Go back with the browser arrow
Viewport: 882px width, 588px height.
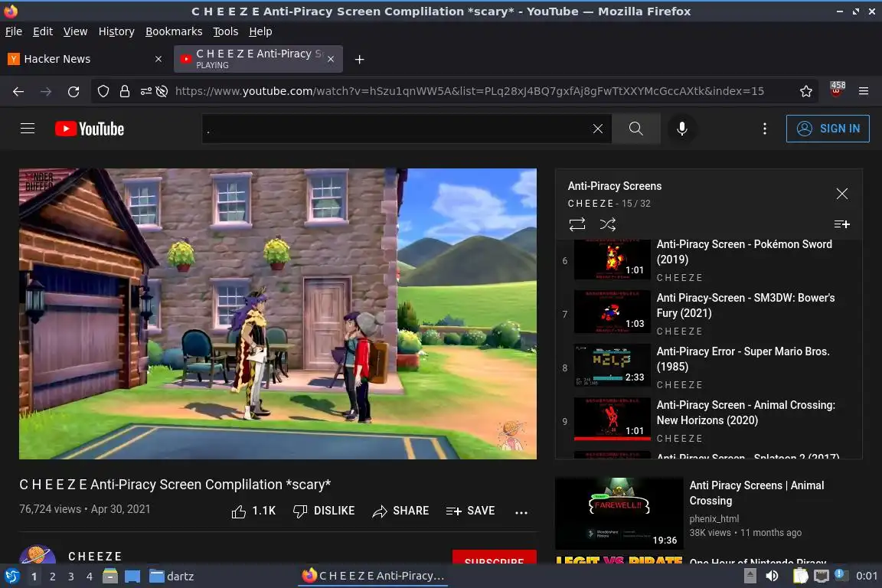[18, 91]
